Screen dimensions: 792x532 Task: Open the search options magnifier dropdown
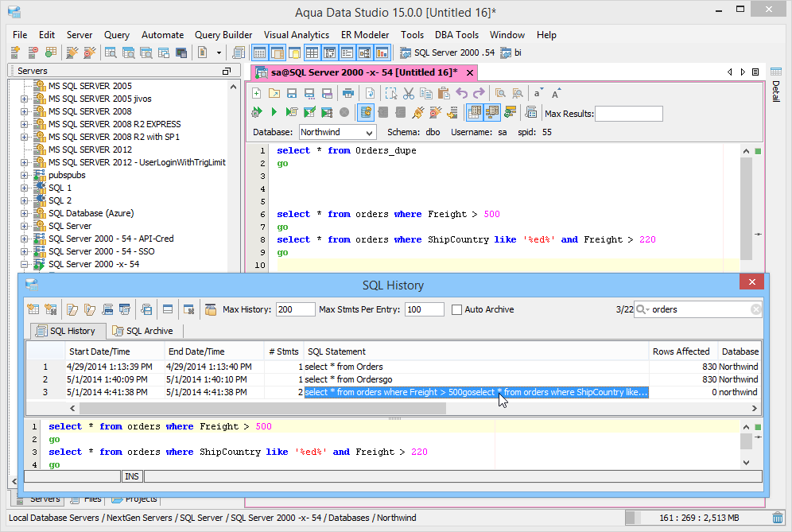click(643, 309)
